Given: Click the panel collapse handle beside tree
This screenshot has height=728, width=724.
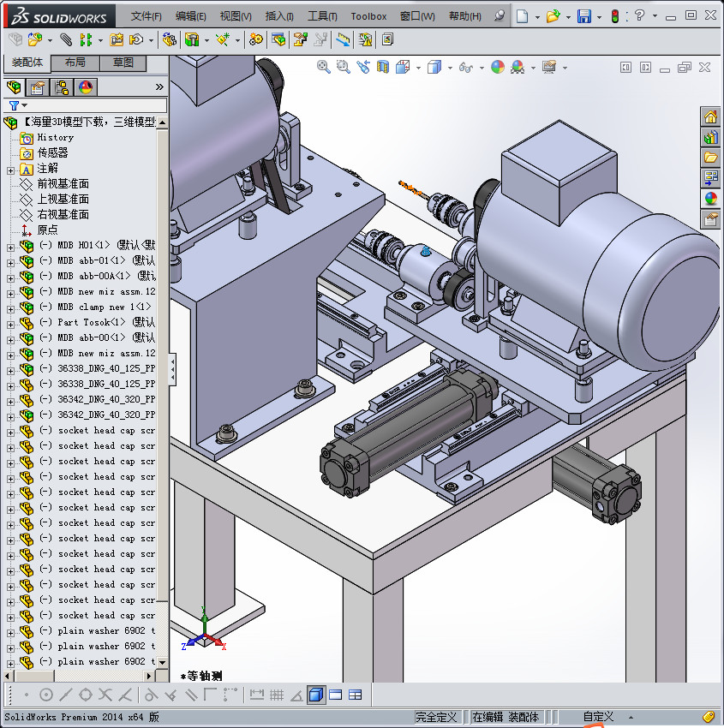Looking at the screenshot, I should [x=172, y=370].
